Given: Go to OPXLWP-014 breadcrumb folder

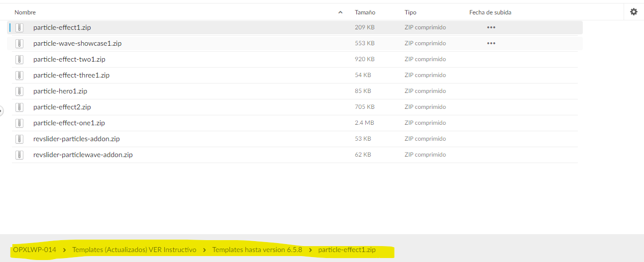Looking at the screenshot, I should pyautogui.click(x=34, y=250).
